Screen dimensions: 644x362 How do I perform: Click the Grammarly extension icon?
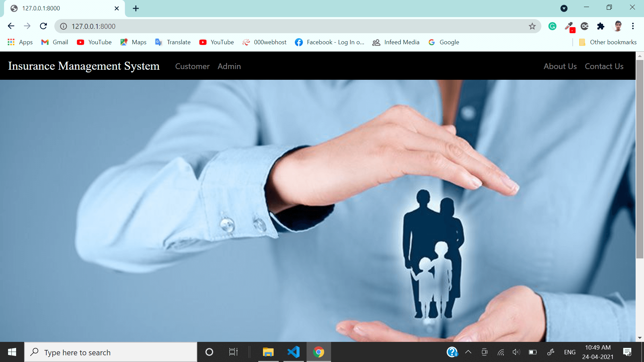[x=552, y=26]
